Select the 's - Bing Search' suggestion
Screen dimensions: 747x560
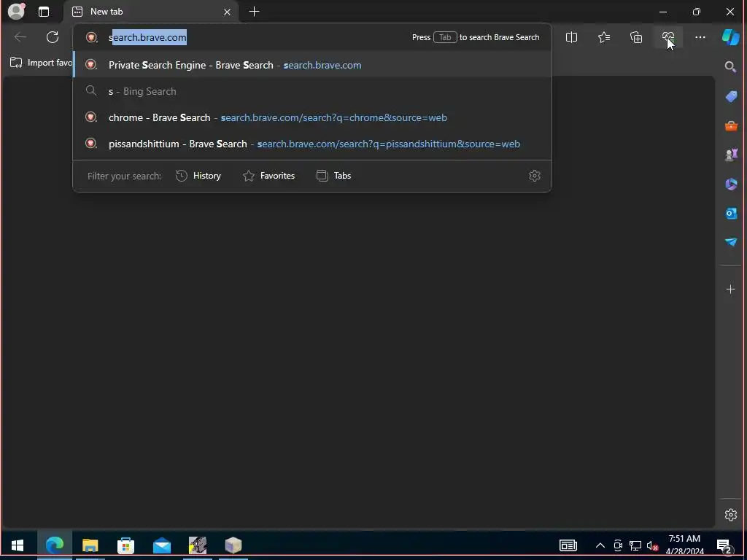coord(312,91)
